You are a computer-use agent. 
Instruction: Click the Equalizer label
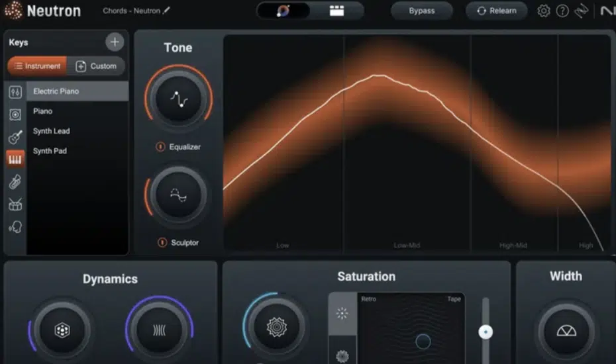pyautogui.click(x=185, y=147)
